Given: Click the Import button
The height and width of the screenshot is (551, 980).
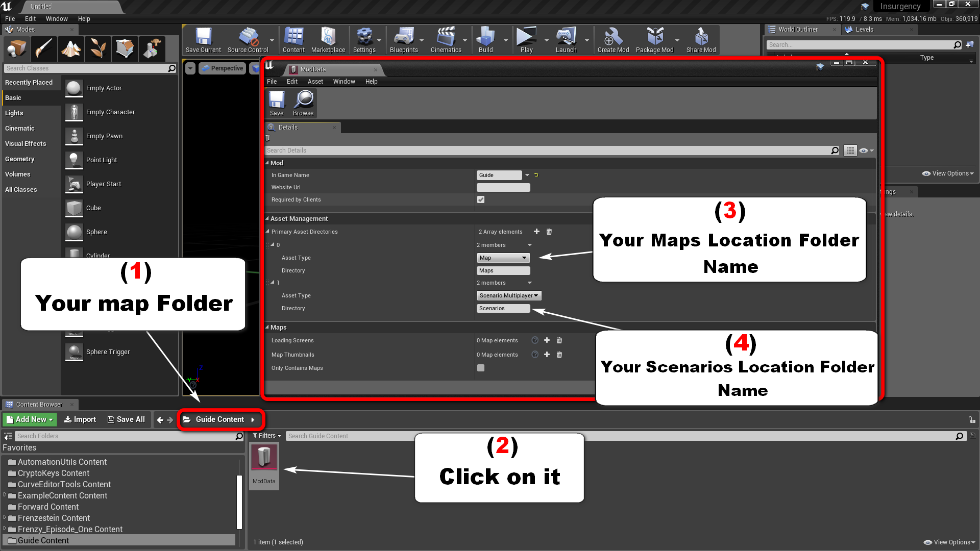Looking at the screenshot, I should tap(80, 419).
